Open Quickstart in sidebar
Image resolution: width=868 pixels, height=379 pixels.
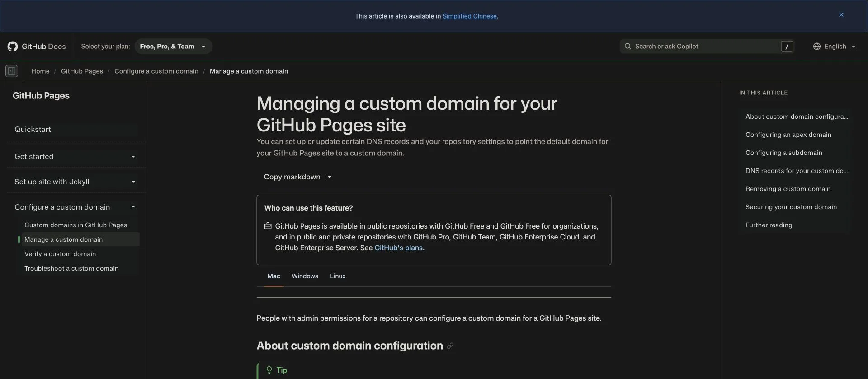(75, 129)
